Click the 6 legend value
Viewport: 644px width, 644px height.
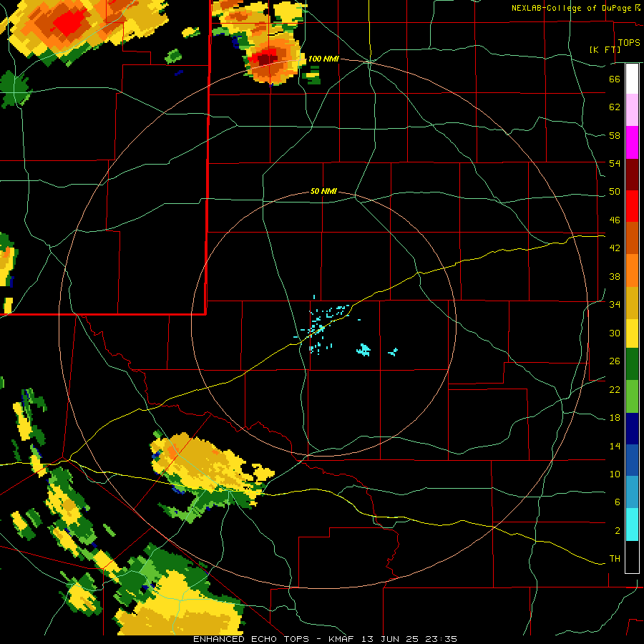(x=618, y=502)
